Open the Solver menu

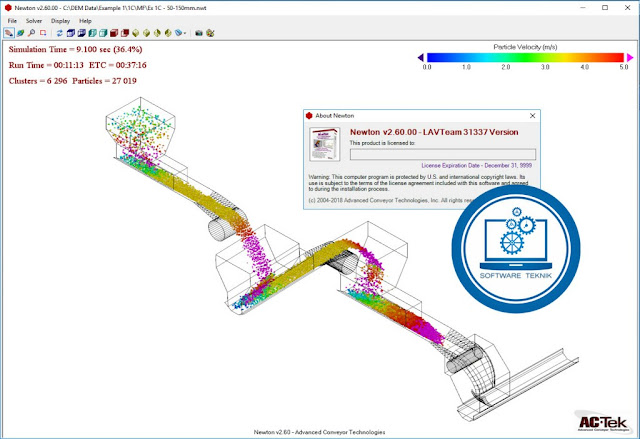tap(34, 21)
